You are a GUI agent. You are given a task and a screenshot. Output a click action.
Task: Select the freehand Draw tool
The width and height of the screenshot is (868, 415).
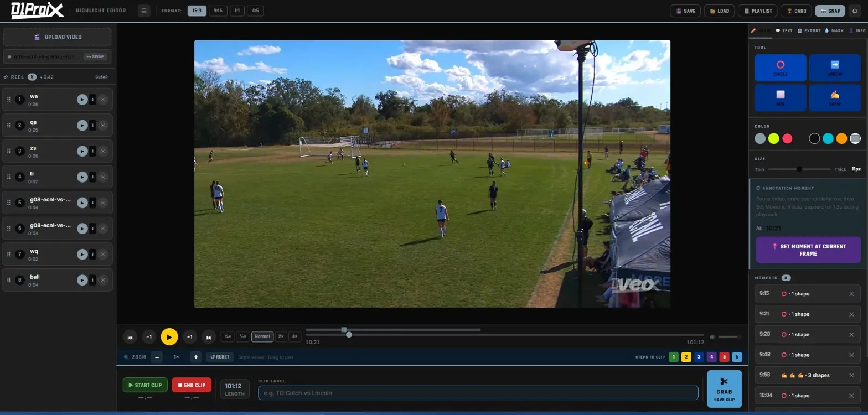[x=835, y=97]
